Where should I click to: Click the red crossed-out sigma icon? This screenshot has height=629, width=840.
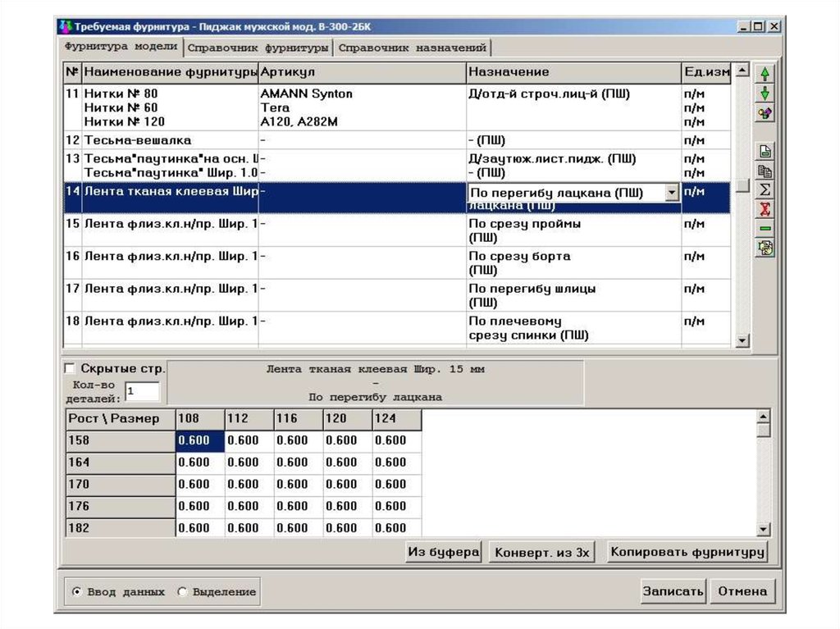tap(765, 210)
